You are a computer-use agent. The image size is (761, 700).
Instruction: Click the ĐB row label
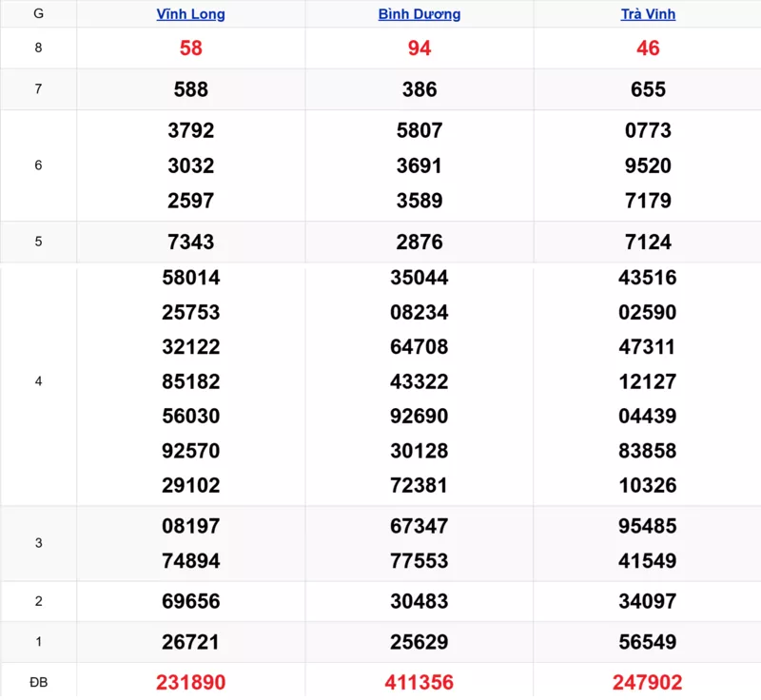click(38, 682)
